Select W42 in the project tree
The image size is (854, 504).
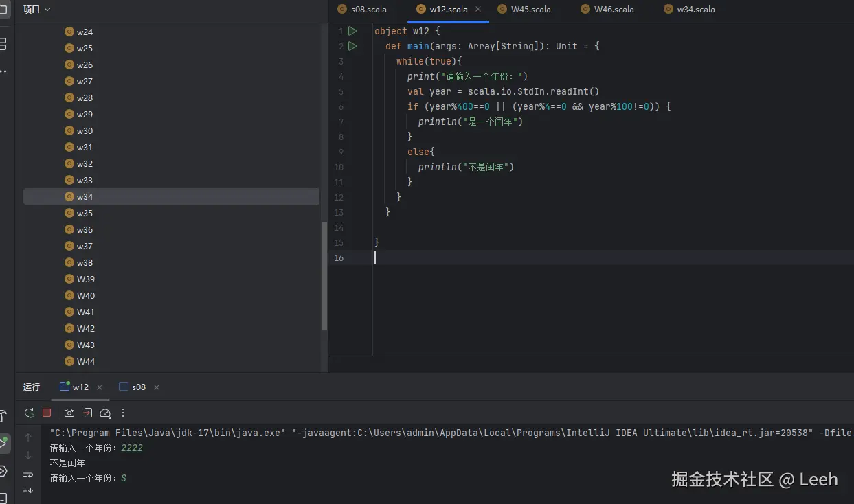(171, 329)
